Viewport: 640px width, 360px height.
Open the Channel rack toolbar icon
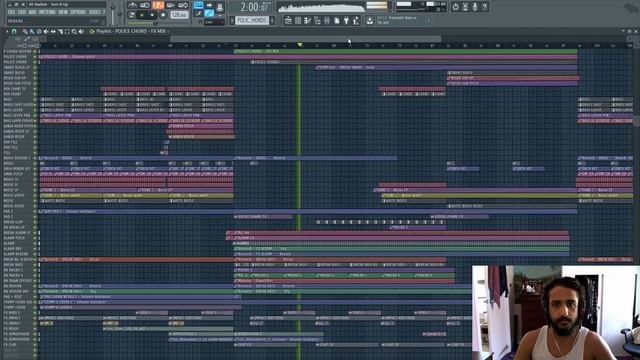298,20
